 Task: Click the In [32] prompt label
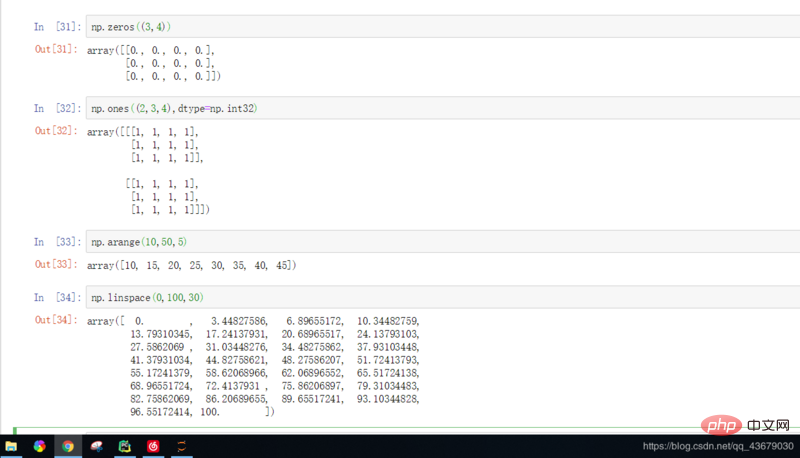click(57, 108)
